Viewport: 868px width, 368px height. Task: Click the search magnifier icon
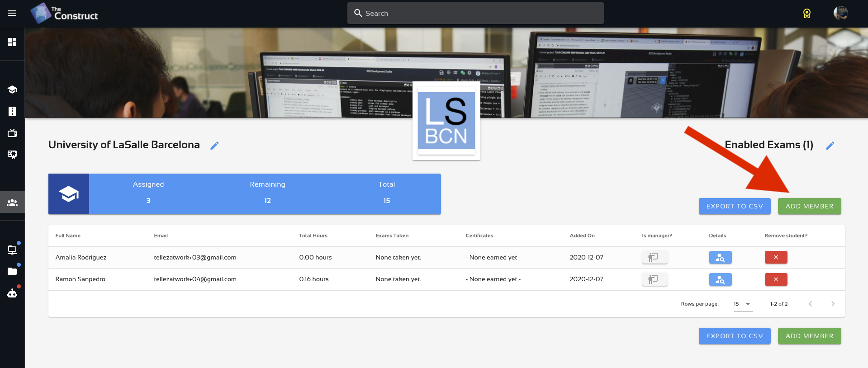(358, 13)
